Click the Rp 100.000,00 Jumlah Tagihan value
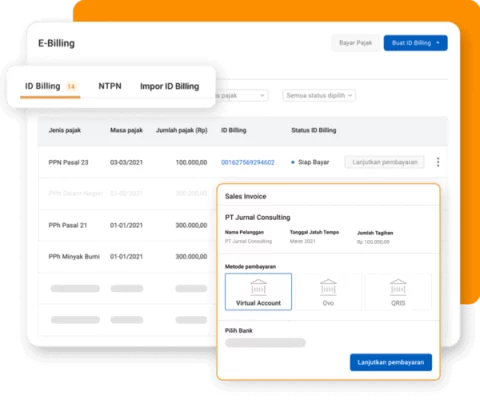480x400 pixels. coord(373,242)
